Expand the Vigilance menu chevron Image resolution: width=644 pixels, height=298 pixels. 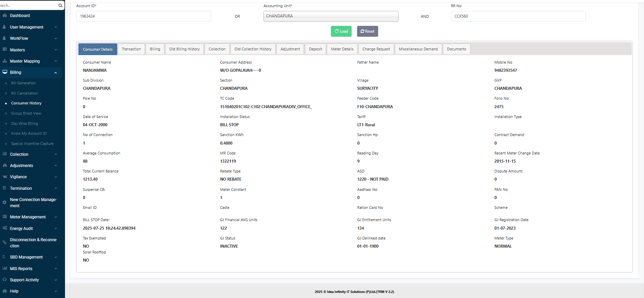[56, 177]
